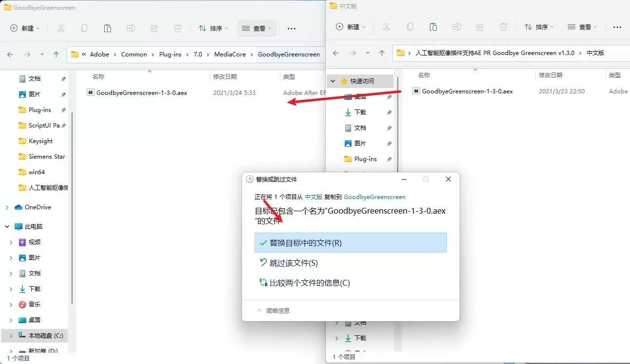Click Plug-ins in left window breadcrumb
The width and height of the screenshot is (630, 364).
point(170,55)
